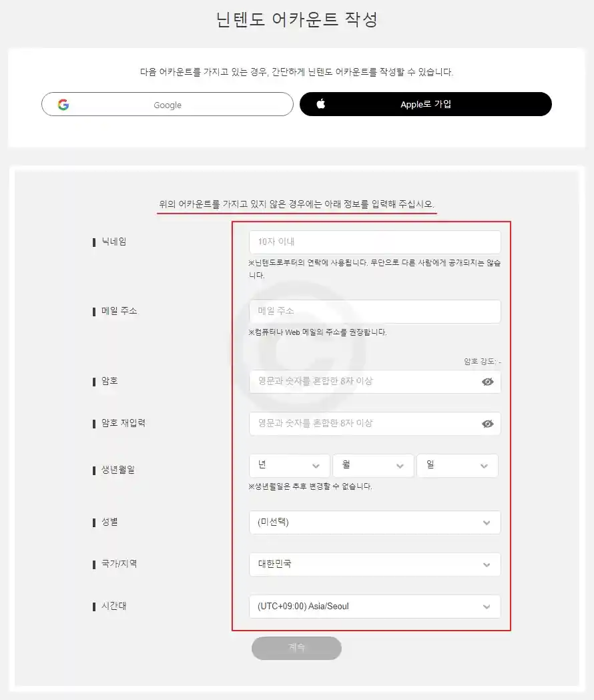Click the chevron arrow of the 성별 selector
The width and height of the screenshot is (594, 700).
487,522
